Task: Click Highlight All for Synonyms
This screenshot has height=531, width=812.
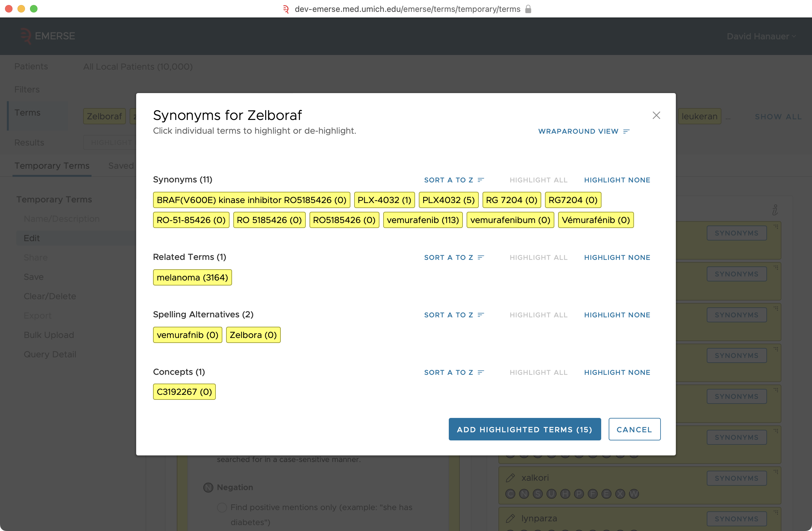Action: click(x=538, y=180)
